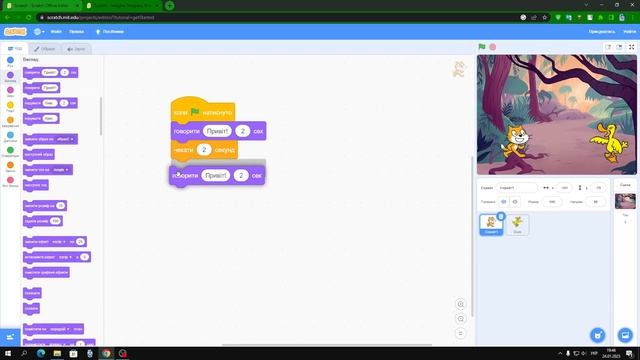Open costume dropdown in switch-costume block
Screen dimensions: 640x360
coord(66,139)
